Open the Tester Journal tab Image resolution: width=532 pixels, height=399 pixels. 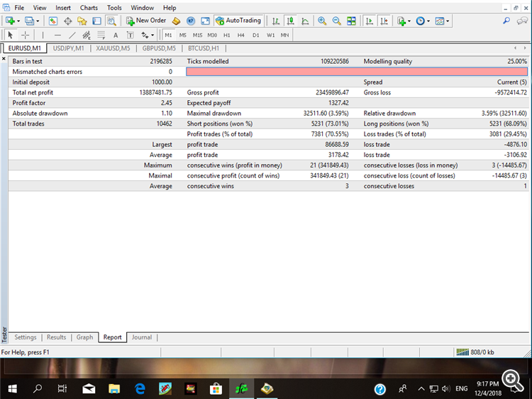pos(142,337)
